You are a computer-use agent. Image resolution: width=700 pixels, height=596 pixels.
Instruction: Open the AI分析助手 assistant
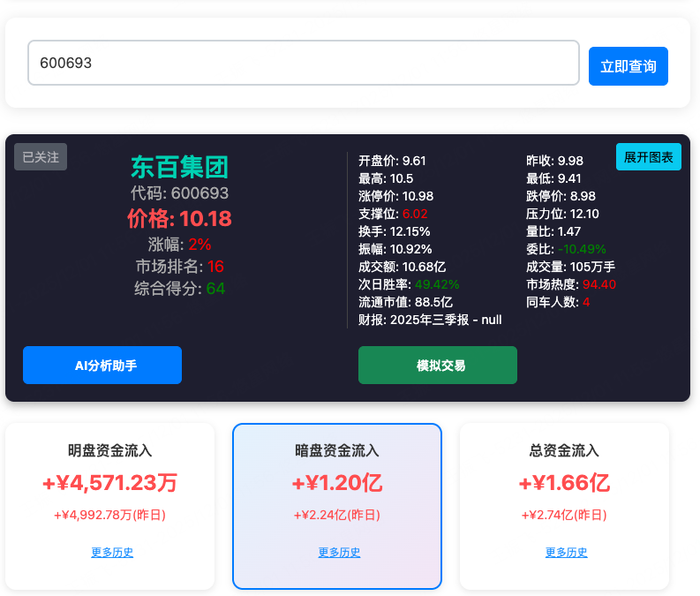102,366
